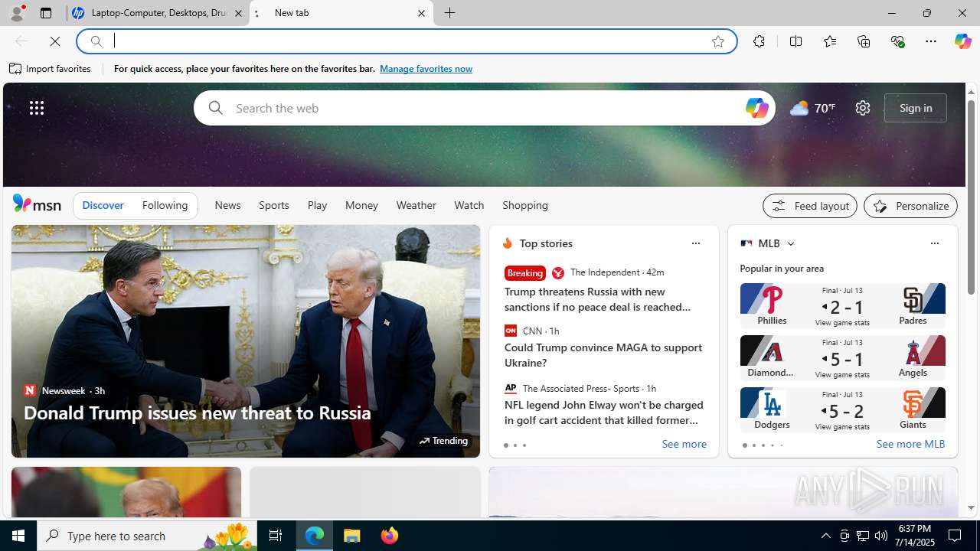Click Type here to search taskbar box
Screen dimensions: 980x551
click(x=146, y=536)
